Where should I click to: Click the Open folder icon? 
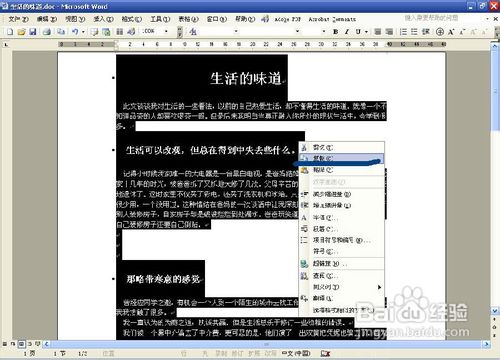pos(21,32)
